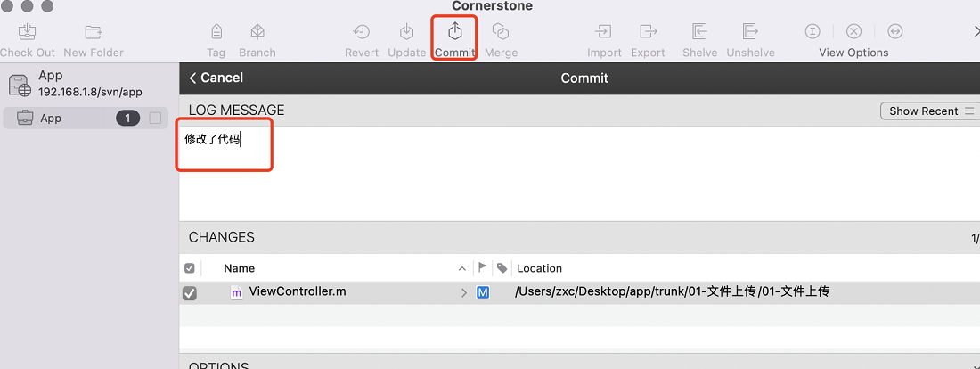Click the Tag toolbar icon
The height and width of the screenshot is (369, 980).
[x=216, y=31]
